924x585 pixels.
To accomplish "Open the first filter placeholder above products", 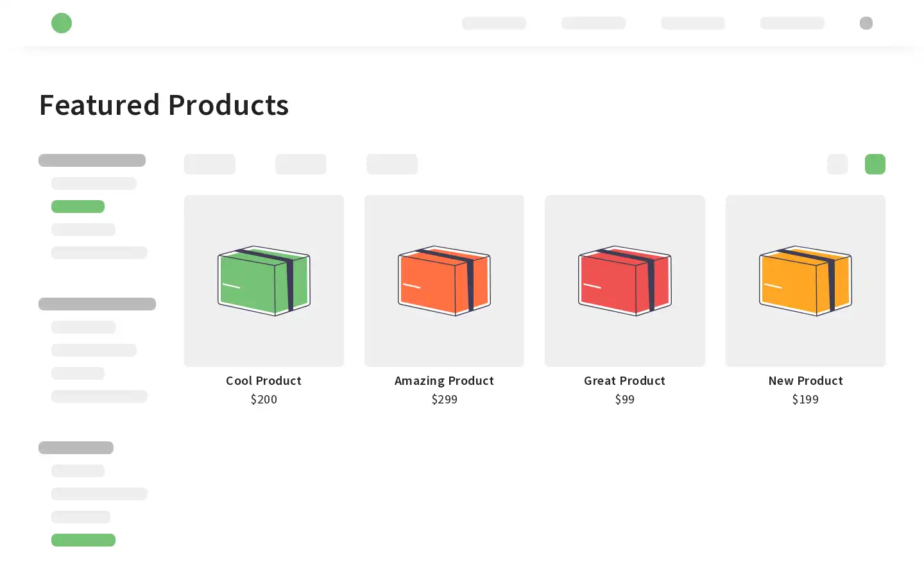I will coord(210,164).
